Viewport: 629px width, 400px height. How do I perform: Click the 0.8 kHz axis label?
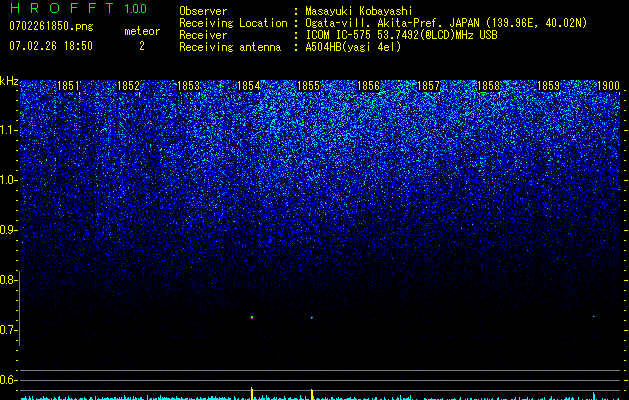[7, 280]
